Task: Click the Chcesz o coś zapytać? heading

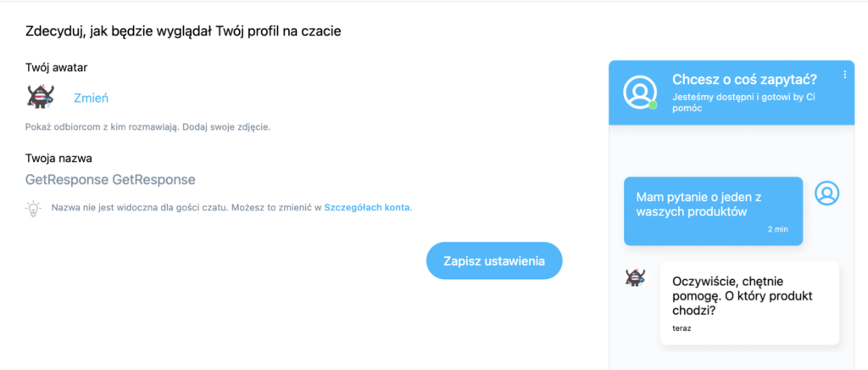Action: (x=744, y=79)
